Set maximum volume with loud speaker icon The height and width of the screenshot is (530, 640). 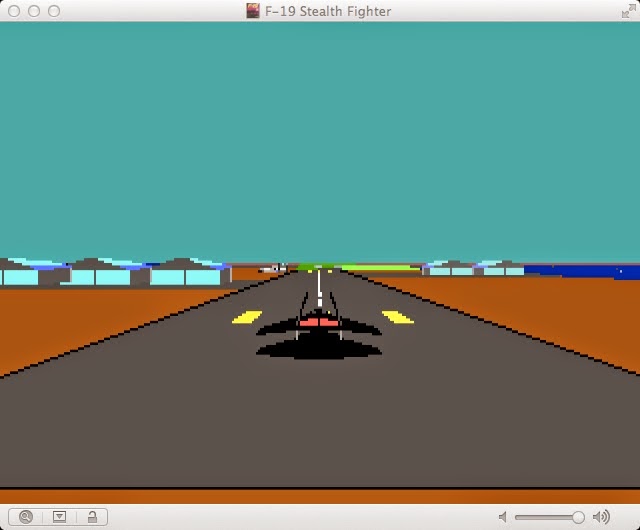[601, 517]
